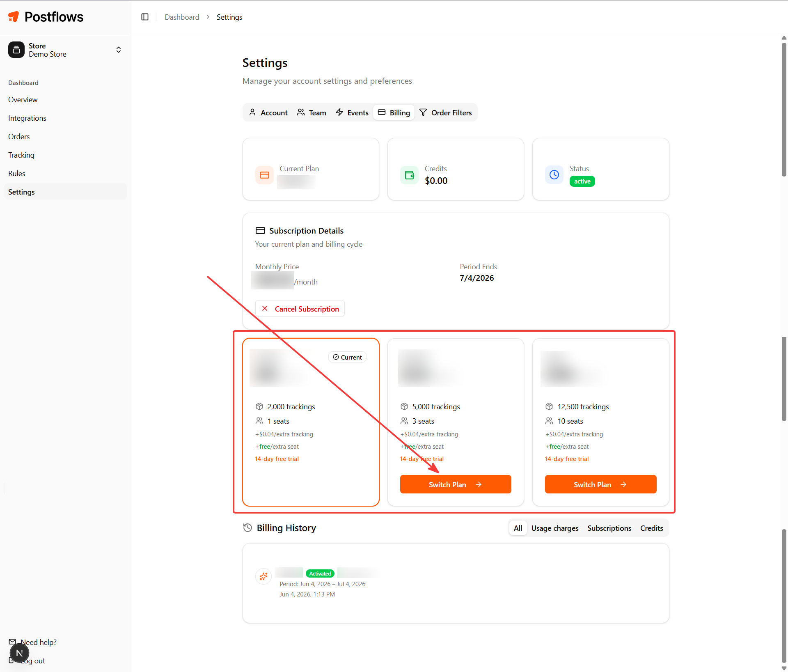Click the 10 seats users icon
The height and width of the screenshot is (672, 788).
tap(549, 421)
